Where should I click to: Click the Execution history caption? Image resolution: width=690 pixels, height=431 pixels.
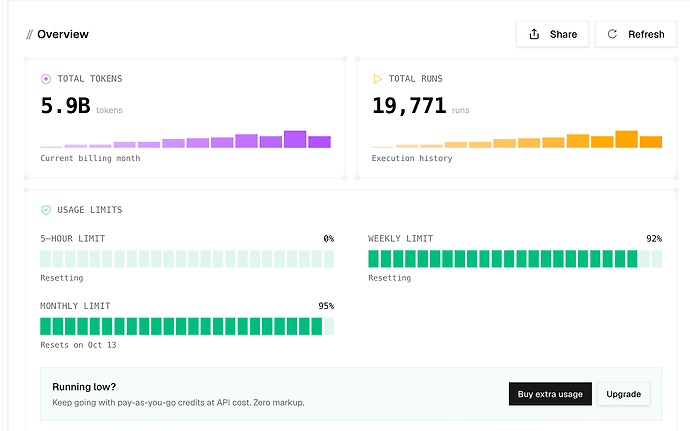point(412,158)
